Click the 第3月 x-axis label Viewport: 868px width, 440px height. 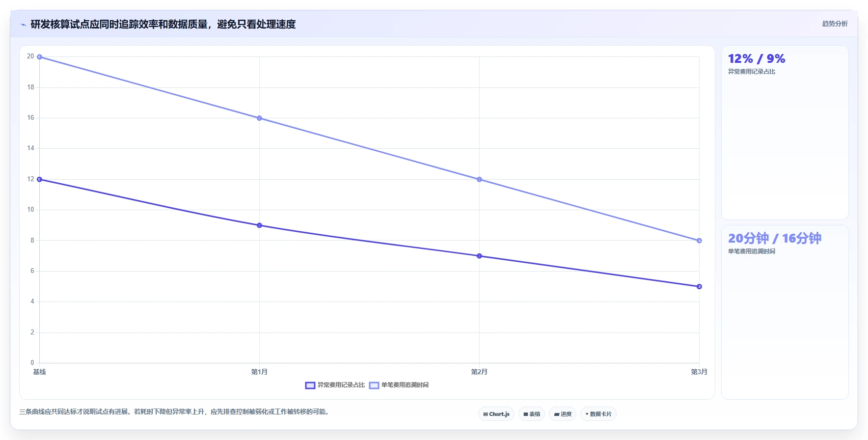pyautogui.click(x=699, y=372)
